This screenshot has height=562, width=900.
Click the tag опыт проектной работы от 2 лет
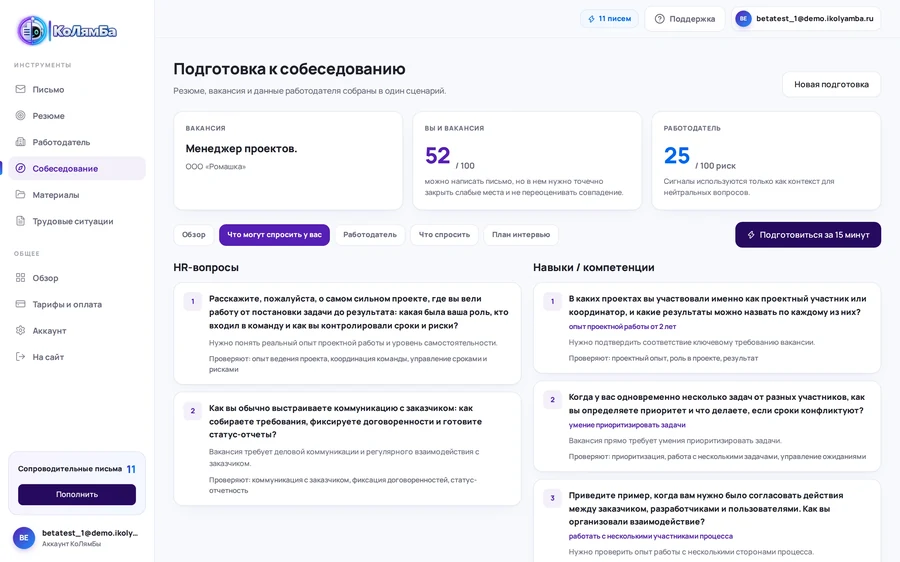click(x=622, y=327)
